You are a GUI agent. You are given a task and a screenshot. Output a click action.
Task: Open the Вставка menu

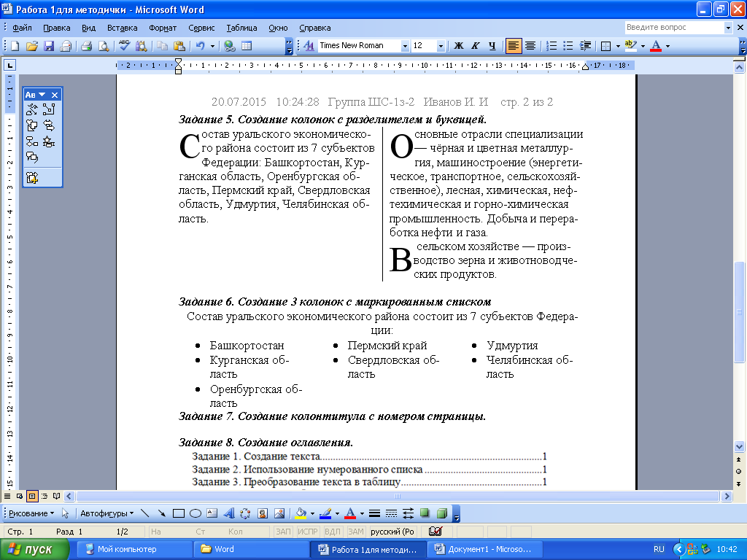(x=122, y=28)
